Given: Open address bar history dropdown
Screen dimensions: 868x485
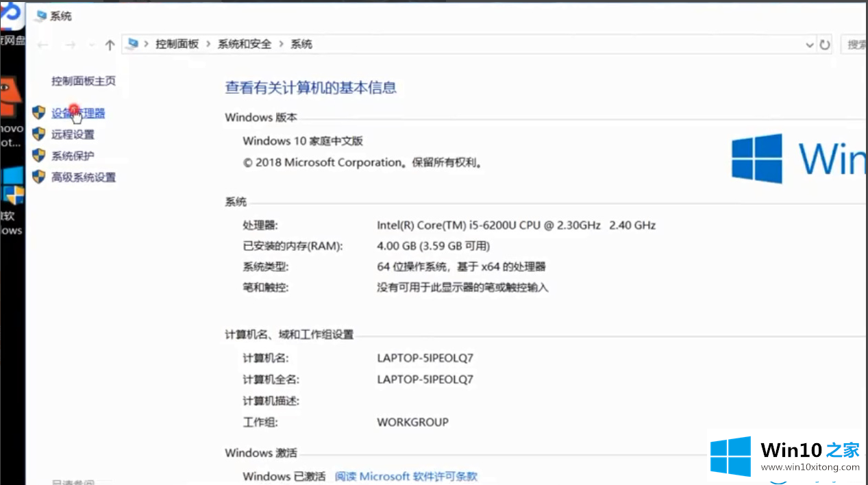Looking at the screenshot, I should tap(810, 45).
